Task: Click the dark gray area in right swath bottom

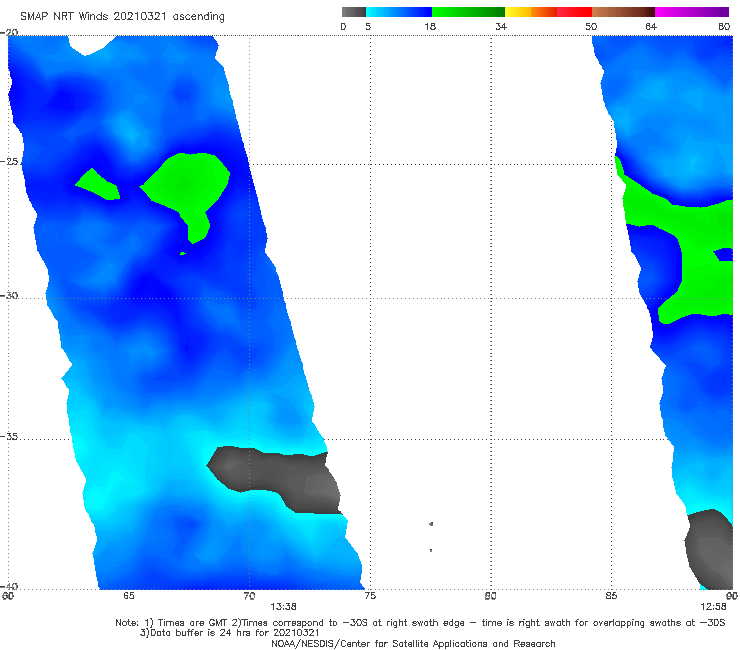Action: pos(709,548)
